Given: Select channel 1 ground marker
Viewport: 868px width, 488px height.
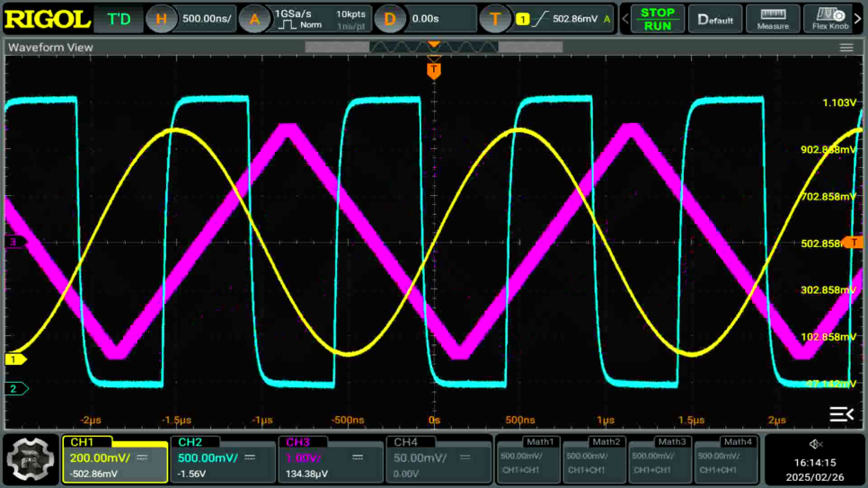Looking at the screenshot, I should coord(15,359).
